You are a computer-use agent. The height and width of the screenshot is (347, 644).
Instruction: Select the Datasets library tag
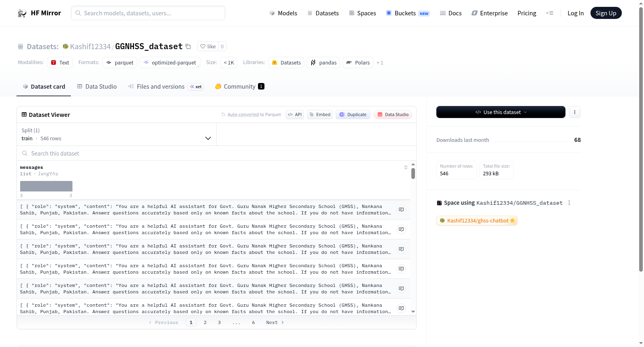tap(286, 62)
